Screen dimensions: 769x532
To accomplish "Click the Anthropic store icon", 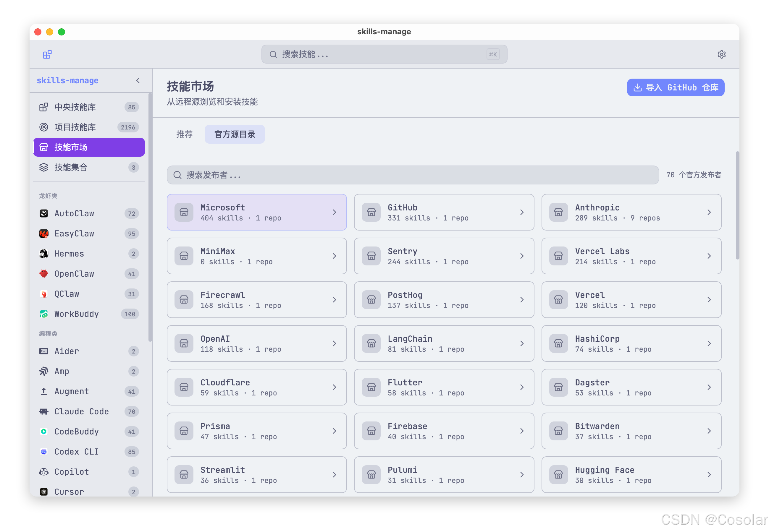I will pos(559,212).
